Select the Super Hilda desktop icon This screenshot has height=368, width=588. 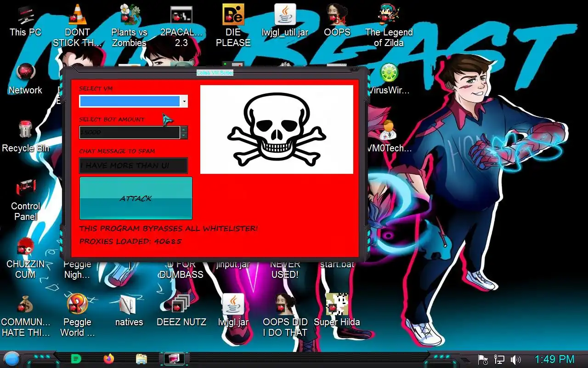coord(337,310)
